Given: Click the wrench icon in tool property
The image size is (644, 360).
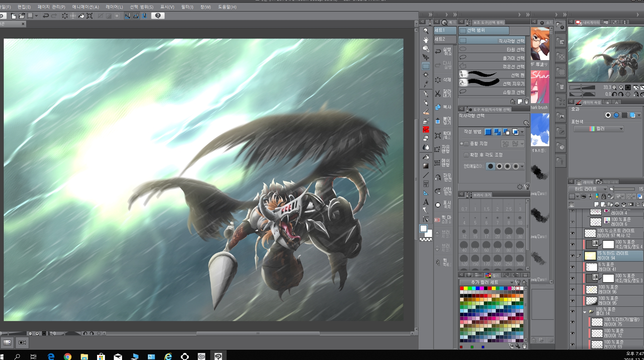Looking at the screenshot, I should [527, 187].
